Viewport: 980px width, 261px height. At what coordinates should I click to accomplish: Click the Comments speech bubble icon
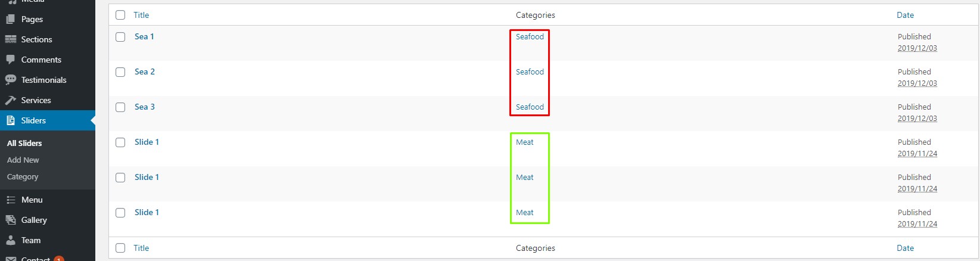[x=10, y=60]
